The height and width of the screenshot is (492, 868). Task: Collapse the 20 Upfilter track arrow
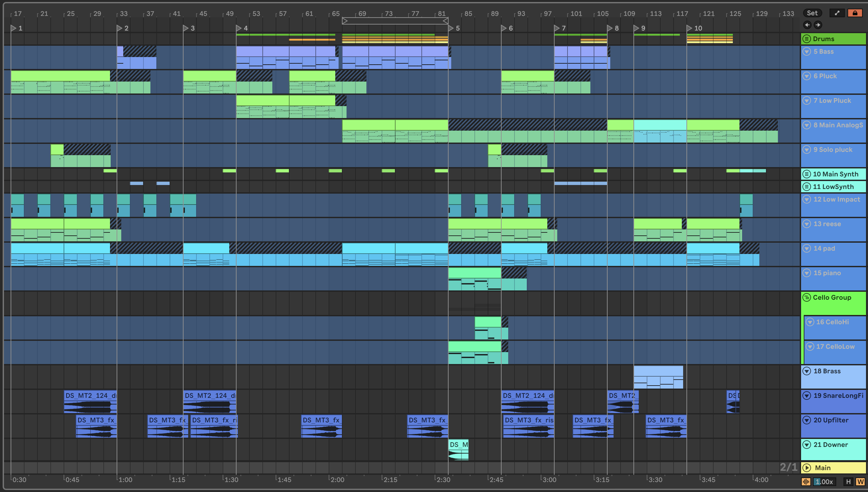pyautogui.click(x=807, y=420)
